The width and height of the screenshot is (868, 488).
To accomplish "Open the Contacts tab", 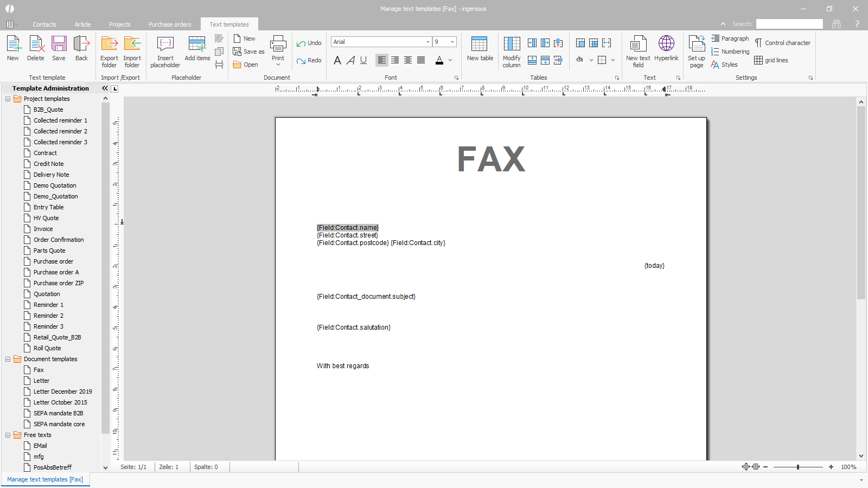I will point(44,24).
